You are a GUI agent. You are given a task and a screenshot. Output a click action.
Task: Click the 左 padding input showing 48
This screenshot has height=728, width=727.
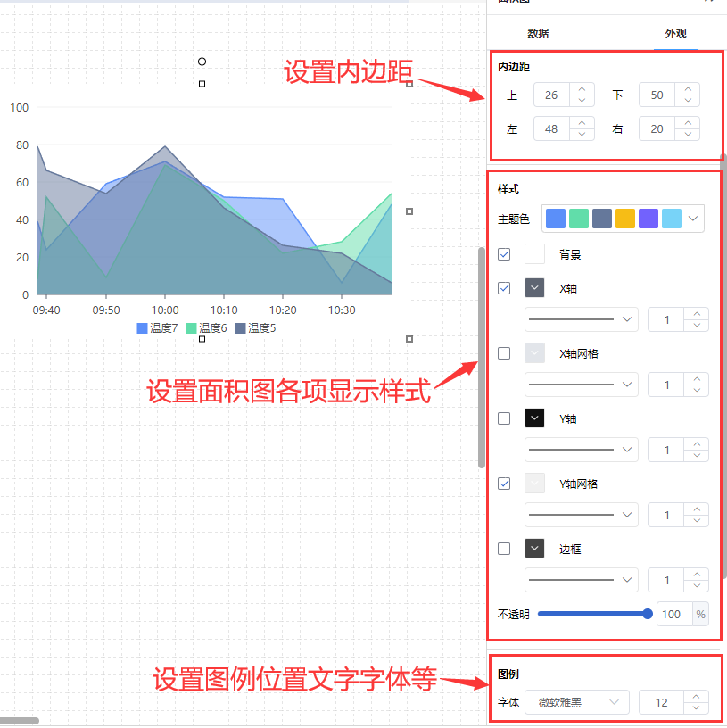pos(551,128)
